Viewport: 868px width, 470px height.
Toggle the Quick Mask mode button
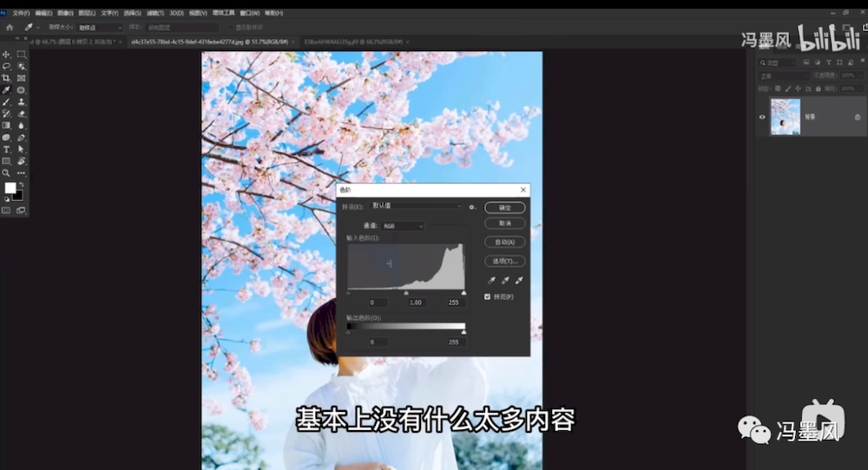(7, 210)
